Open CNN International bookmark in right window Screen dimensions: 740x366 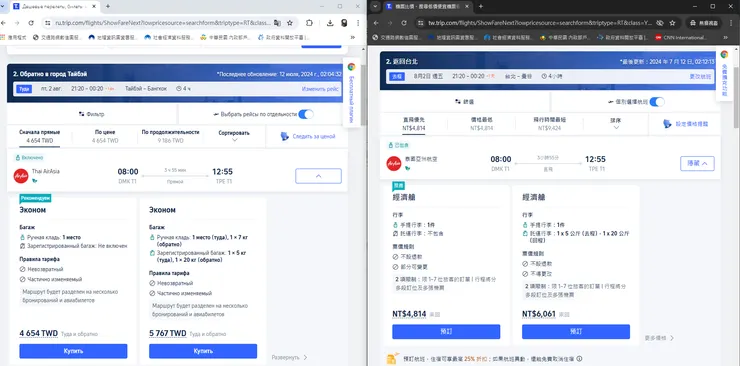681,37
